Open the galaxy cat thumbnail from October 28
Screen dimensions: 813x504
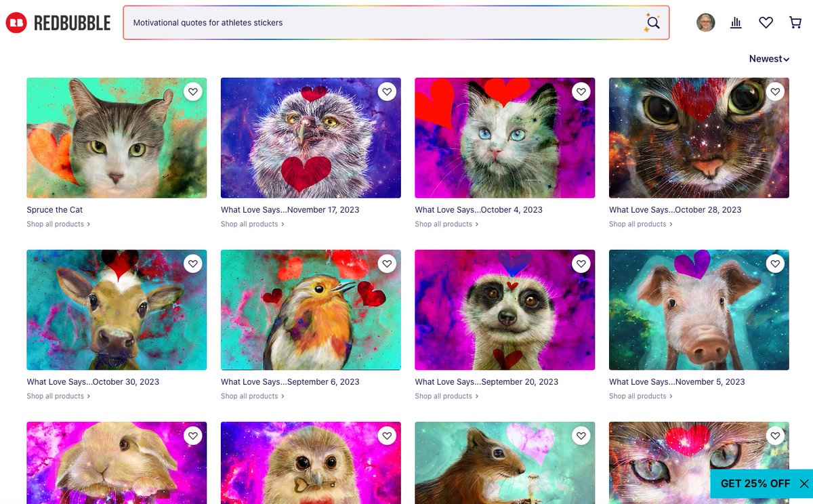tap(699, 138)
